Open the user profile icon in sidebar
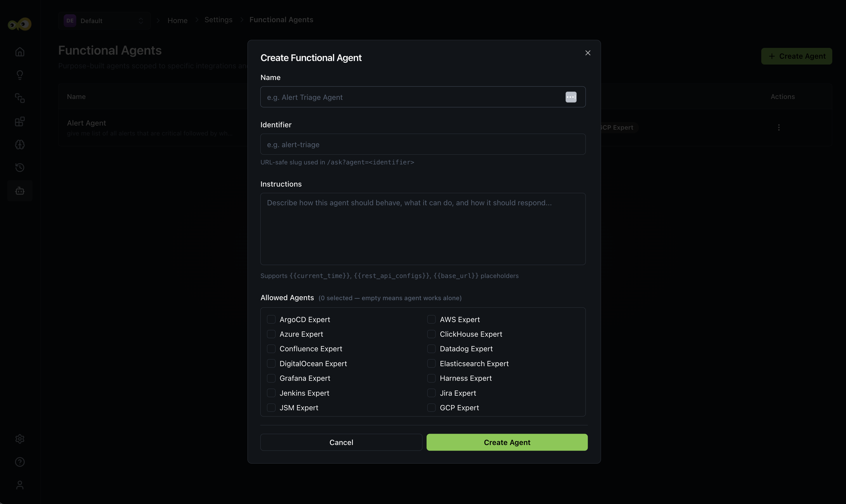The width and height of the screenshot is (846, 504). (x=20, y=485)
